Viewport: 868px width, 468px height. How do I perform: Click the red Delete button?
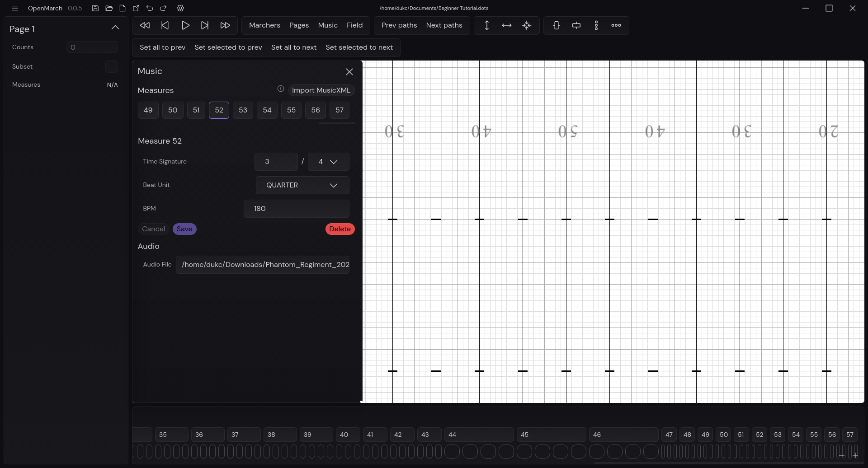pyautogui.click(x=340, y=229)
